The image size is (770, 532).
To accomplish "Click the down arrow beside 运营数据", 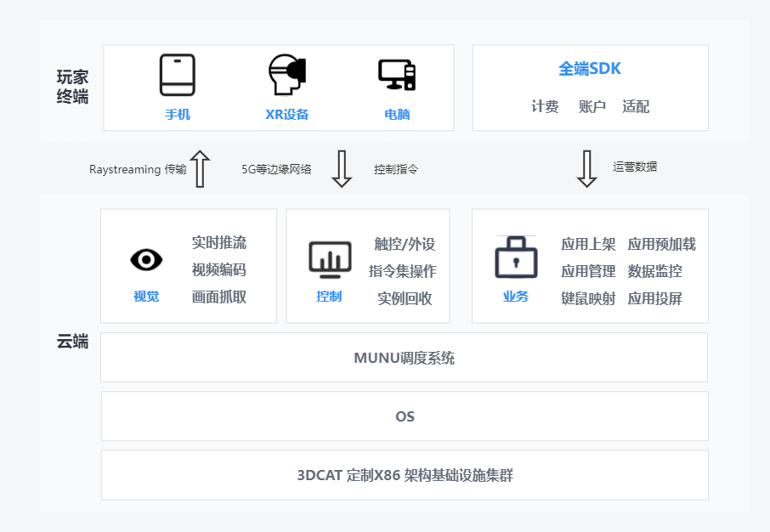I will (586, 169).
